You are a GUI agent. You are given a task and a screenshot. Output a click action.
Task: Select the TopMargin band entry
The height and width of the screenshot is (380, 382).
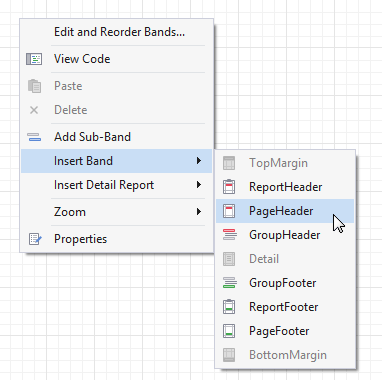[x=285, y=163]
